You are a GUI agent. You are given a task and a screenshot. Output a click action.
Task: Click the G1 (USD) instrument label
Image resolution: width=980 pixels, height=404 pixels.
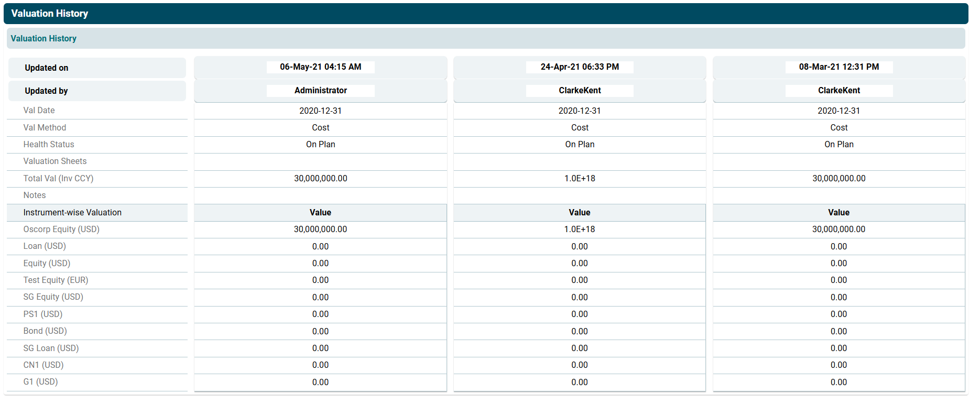click(x=40, y=381)
